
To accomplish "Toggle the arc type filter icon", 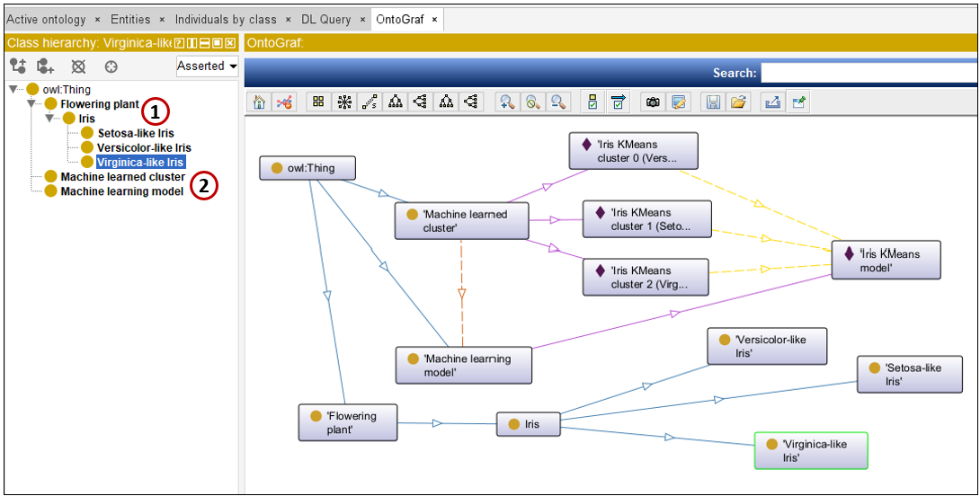I will (618, 102).
